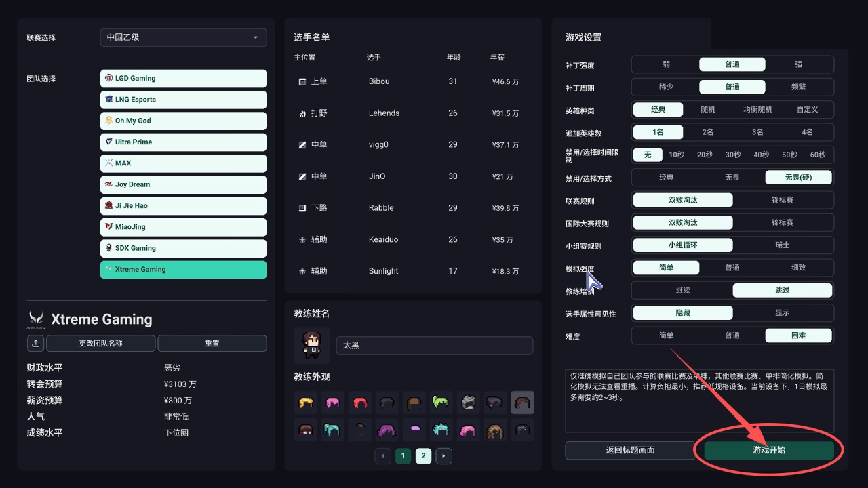Pick the blonde yellow hairstyle

306,403
